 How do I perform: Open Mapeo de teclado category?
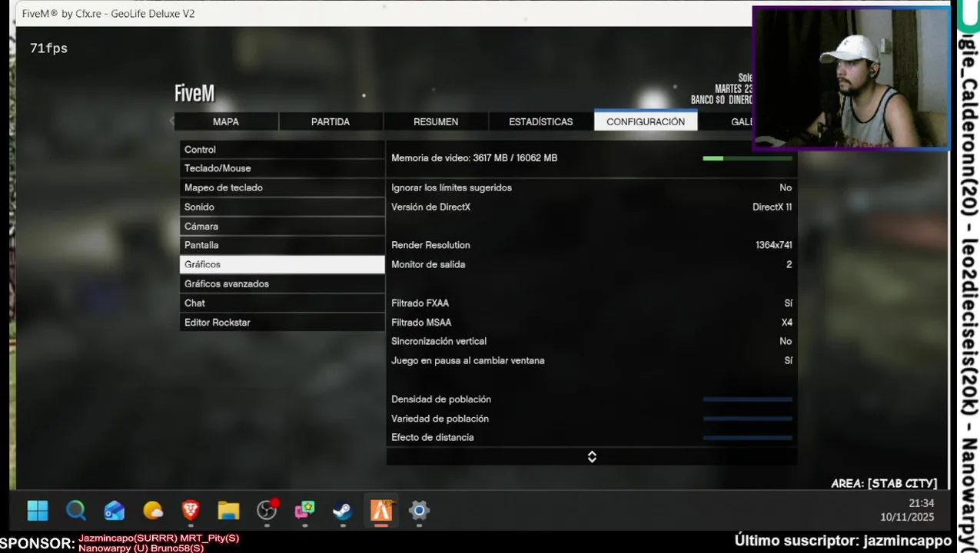(282, 187)
